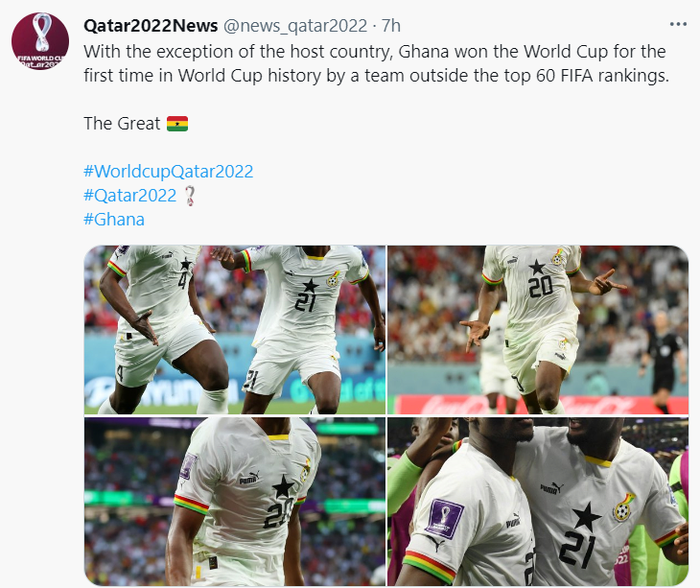Image resolution: width=700 pixels, height=588 pixels.
Task: Open the #Qatar2022 hashtag
Action: (129, 196)
